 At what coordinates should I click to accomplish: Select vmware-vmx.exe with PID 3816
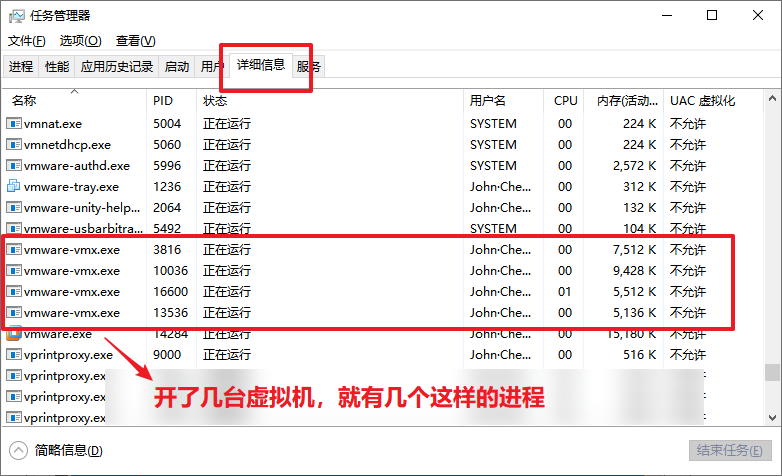coord(72,249)
